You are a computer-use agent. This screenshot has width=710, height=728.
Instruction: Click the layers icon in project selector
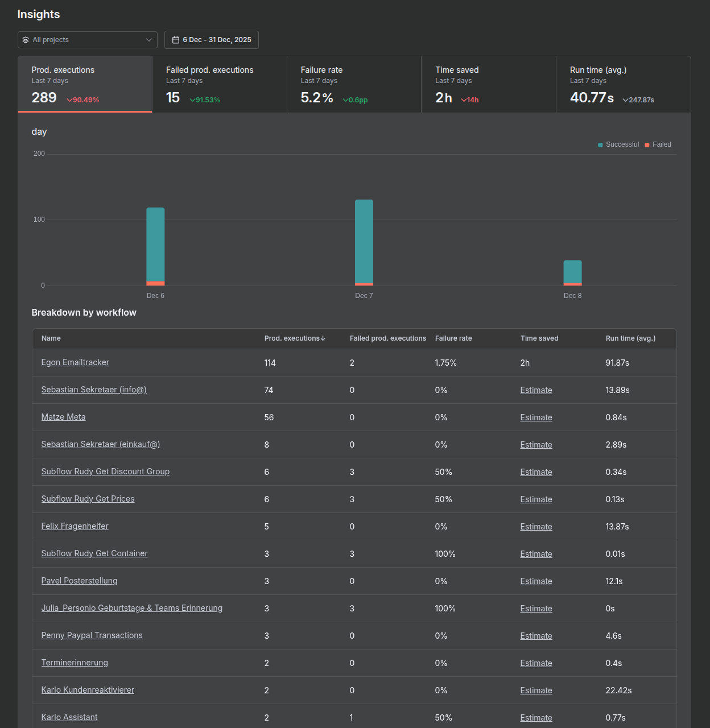[x=26, y=40]
